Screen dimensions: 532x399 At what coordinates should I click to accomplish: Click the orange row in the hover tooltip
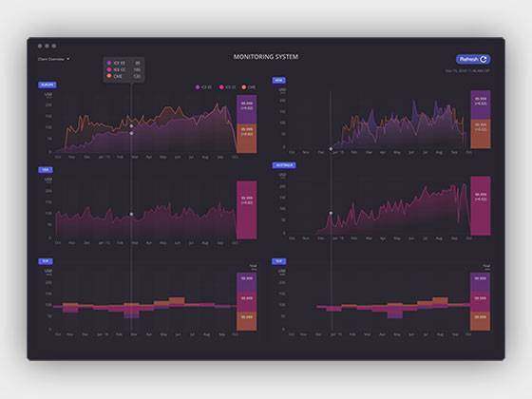(123, 76)
